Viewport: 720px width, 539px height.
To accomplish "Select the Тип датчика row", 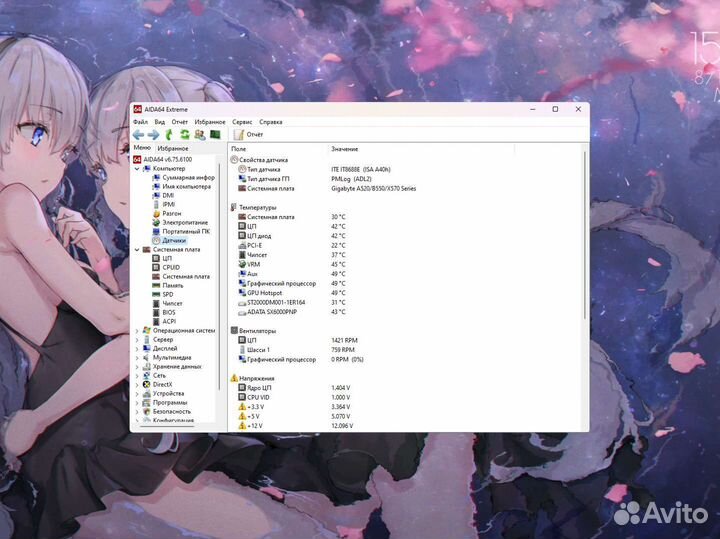I will pos(406,169).
